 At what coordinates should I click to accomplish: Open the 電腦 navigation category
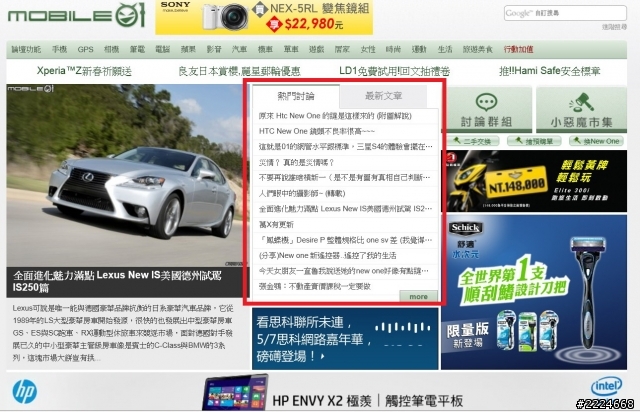tap(162, 49)
